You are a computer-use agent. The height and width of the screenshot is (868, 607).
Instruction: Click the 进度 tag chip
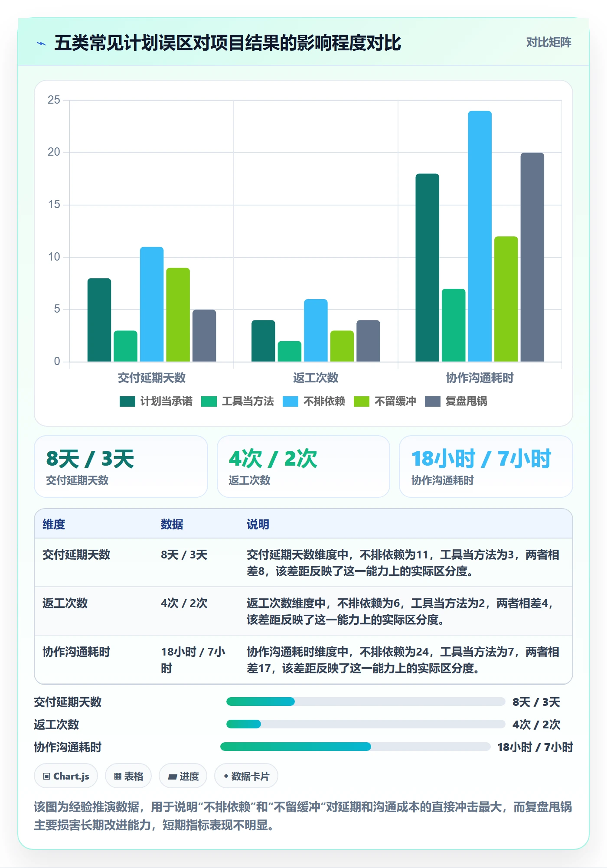(183, 776)
